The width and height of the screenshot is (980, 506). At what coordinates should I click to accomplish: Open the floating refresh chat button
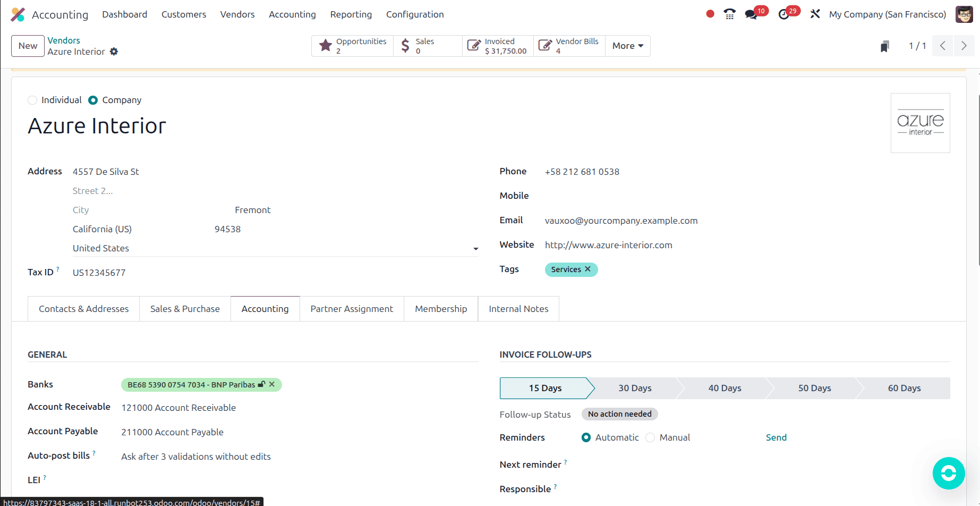[949, 473]
